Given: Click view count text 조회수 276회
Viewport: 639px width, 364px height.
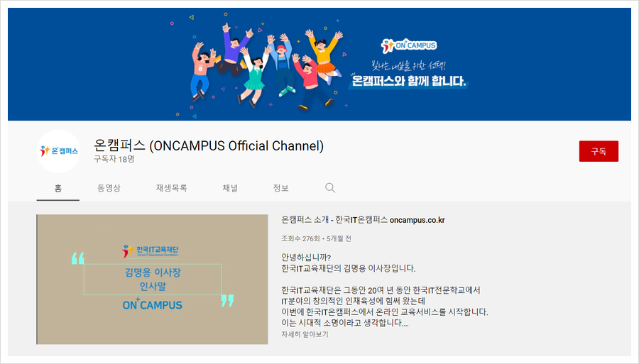Looking at the screenshot, I should pyautogui.click(x=300, y=238).
